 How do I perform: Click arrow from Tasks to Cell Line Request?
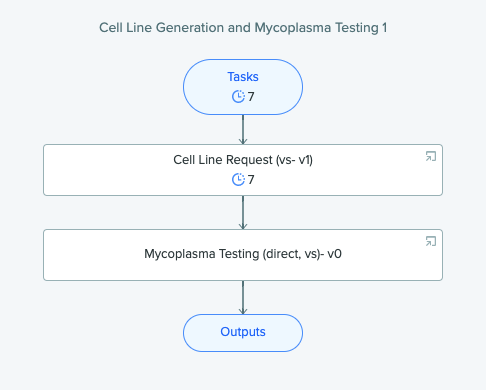[243, 130]
